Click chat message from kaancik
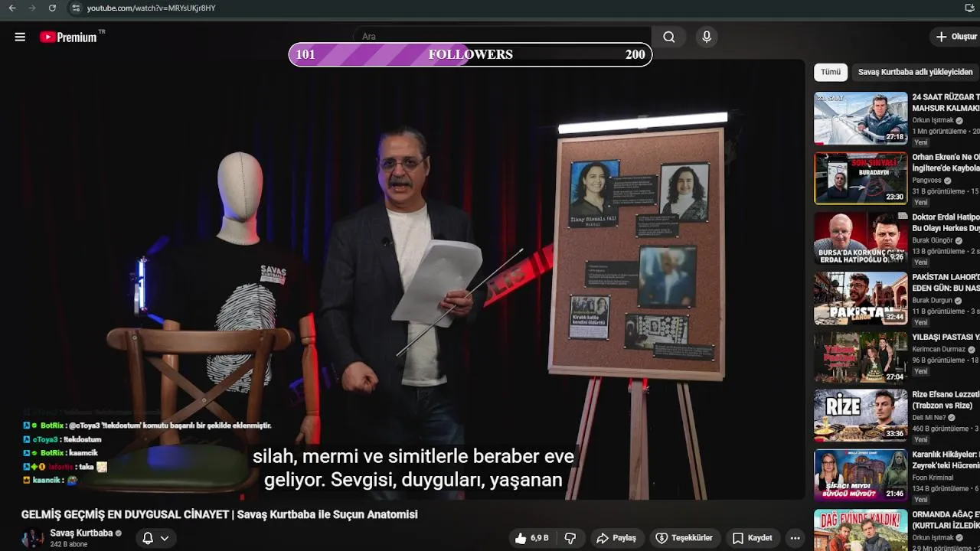This screenshot has width=980, height=551. point(52,480)
